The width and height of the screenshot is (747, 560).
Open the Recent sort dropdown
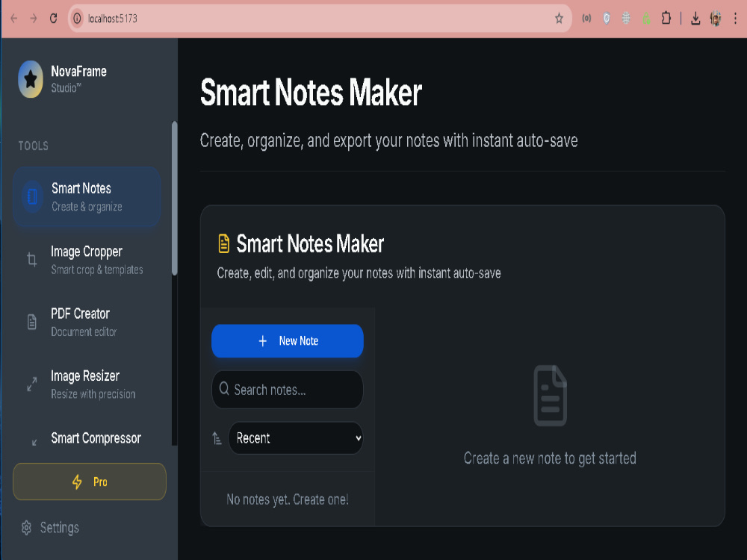pos(296,438)
